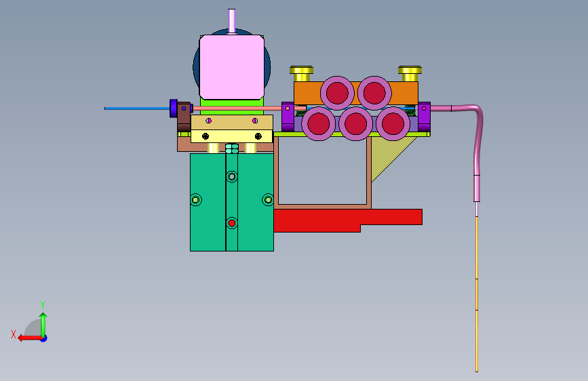Select the lower left straightening roller

pos(318,124)
